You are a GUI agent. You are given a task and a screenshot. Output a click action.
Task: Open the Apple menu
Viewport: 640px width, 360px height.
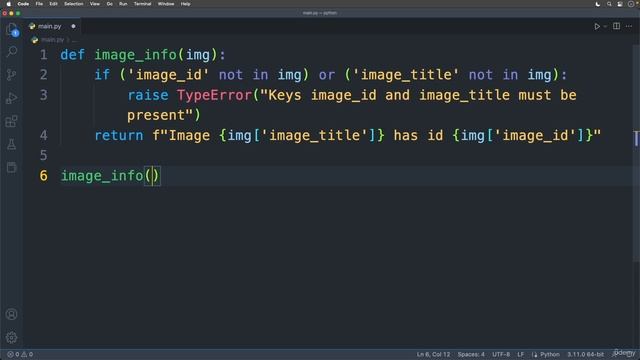pos(9,4)
